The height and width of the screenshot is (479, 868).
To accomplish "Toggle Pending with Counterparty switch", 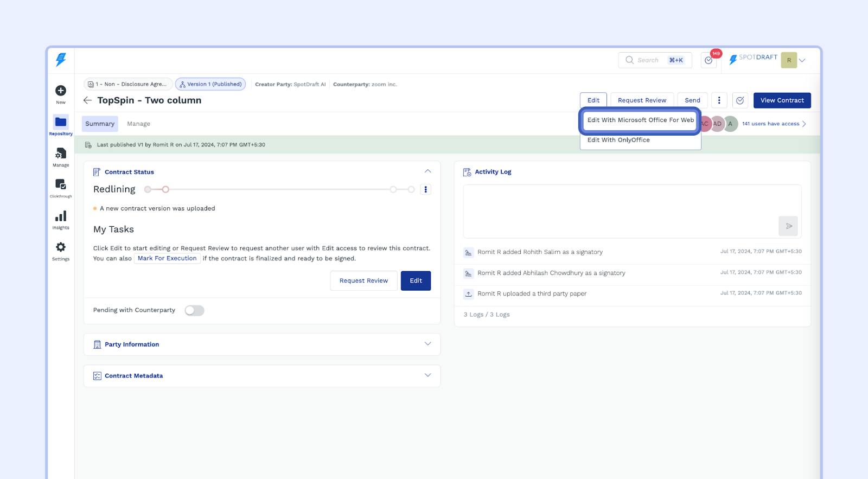I will point(194,310).
